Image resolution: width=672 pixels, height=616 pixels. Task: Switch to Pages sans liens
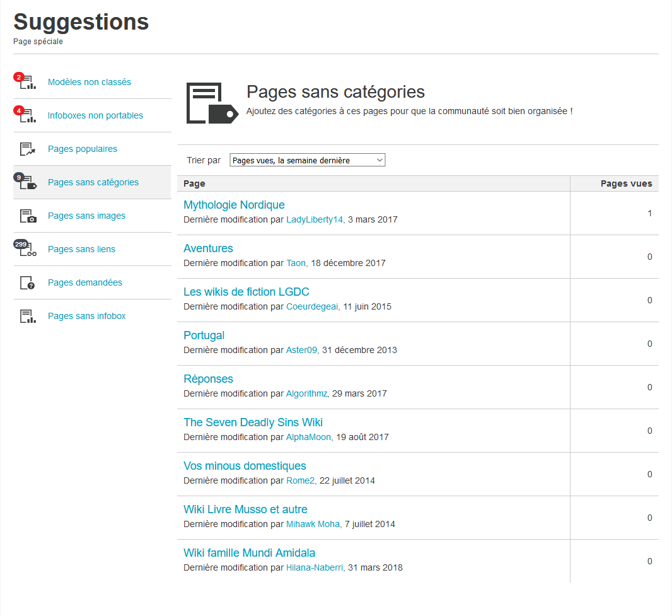tap(81, 250)
